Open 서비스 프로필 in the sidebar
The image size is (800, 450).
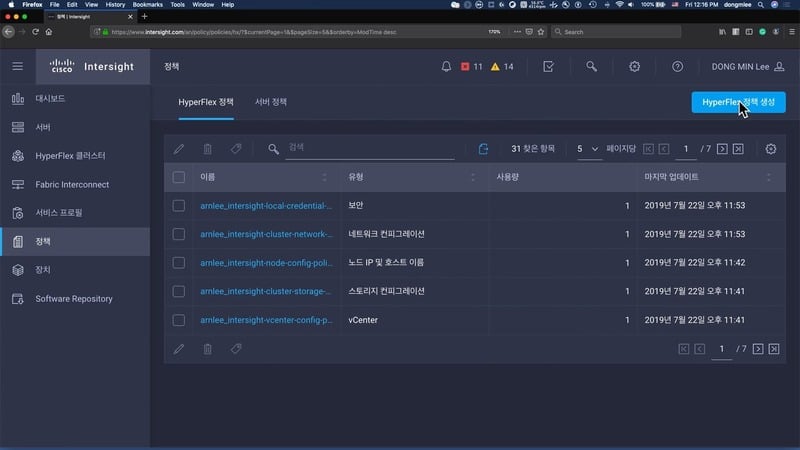[x=76, y=213]
